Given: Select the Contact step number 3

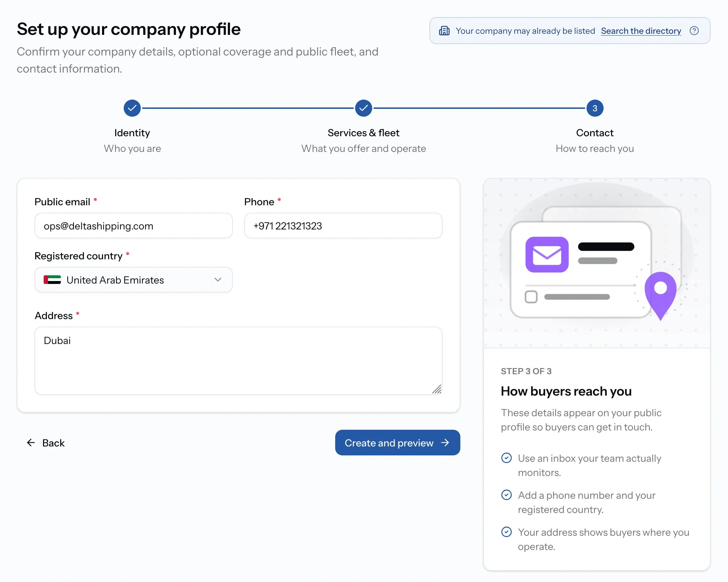Looking at the screenshot, I should 595,108.
